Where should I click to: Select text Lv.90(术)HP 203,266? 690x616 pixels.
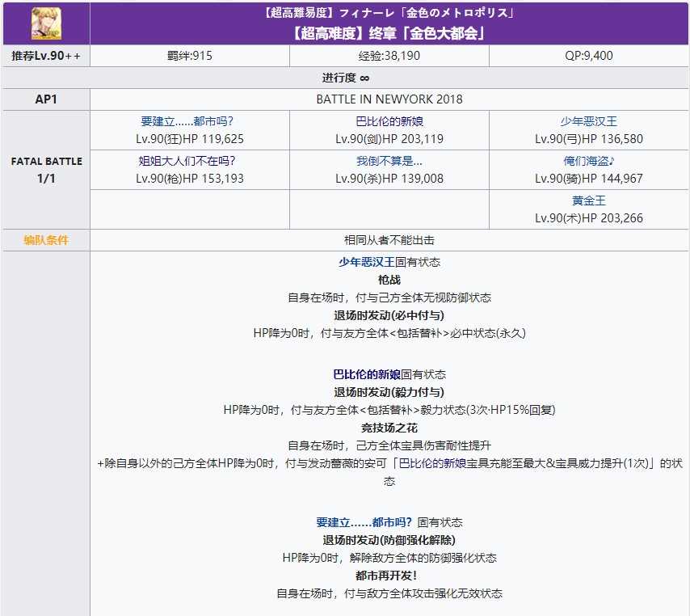589,218
